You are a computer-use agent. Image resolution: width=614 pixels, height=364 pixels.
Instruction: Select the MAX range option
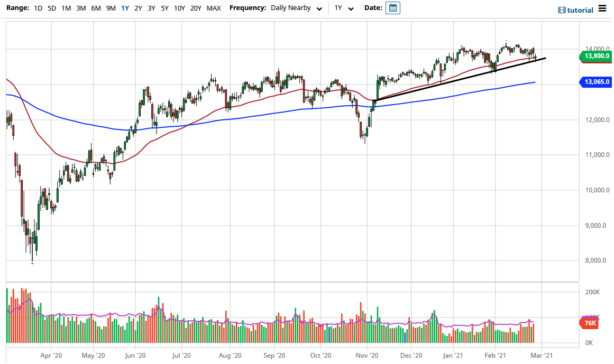[x=214, y=8]
